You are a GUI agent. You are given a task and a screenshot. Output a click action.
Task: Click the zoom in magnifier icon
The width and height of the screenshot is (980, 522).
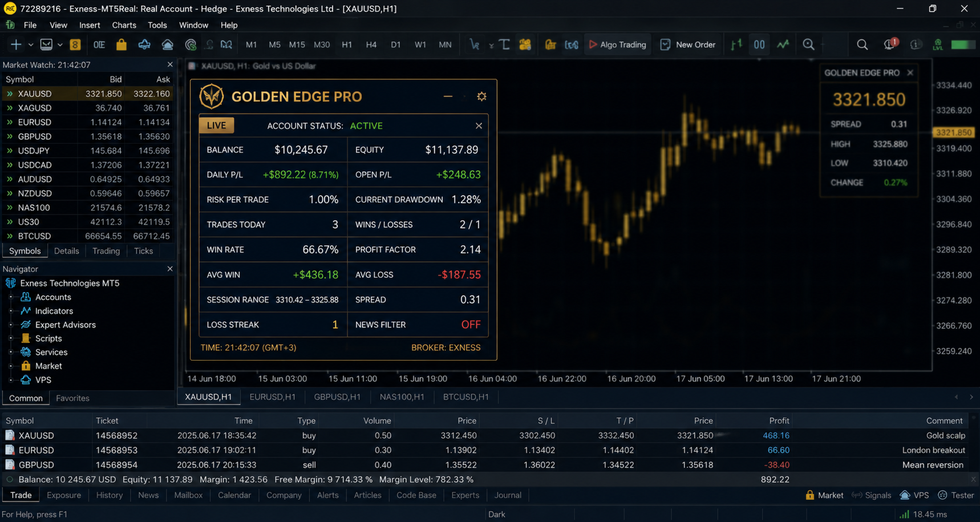coord(808,44)
